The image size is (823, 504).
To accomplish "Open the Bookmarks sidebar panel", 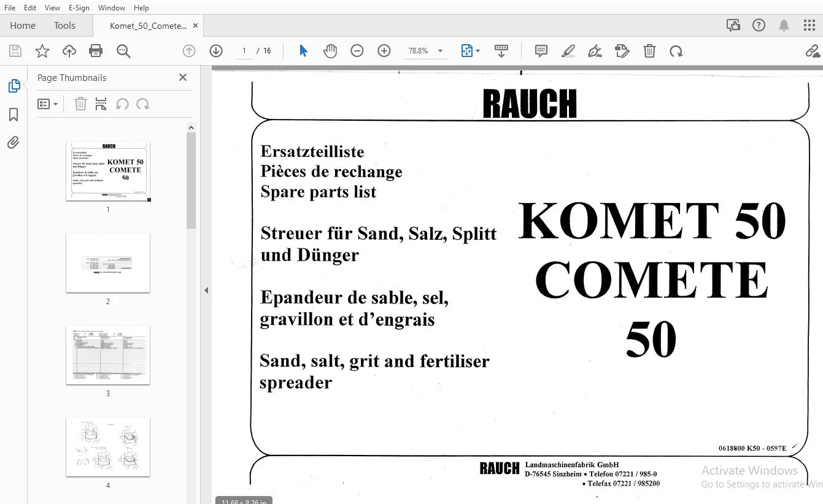I will (14, 115).
